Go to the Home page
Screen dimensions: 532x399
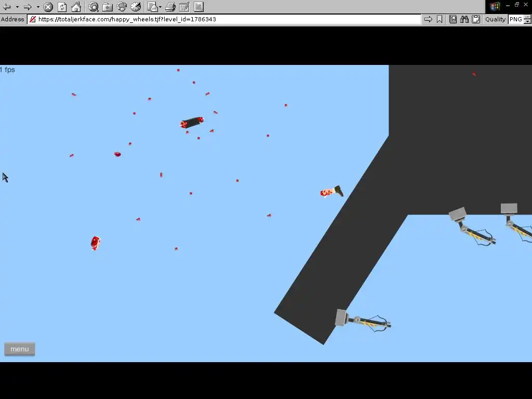click(76, 7)
